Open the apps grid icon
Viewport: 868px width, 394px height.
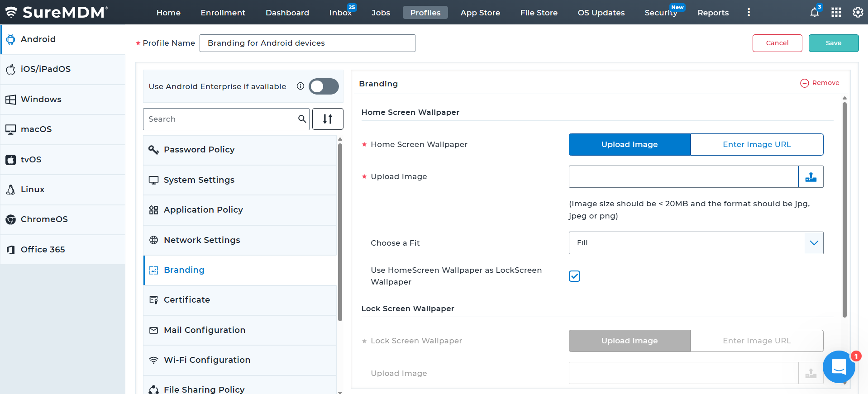836,12
